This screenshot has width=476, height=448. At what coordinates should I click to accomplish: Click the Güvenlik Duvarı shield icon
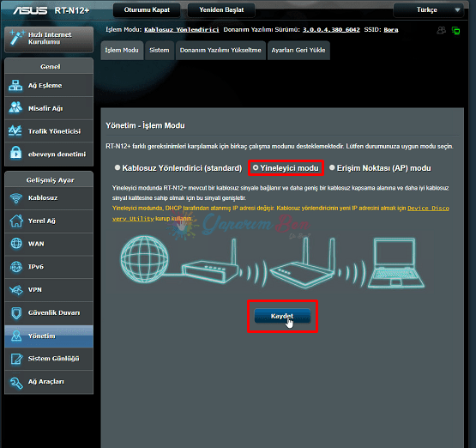click(x=16, y=313)
